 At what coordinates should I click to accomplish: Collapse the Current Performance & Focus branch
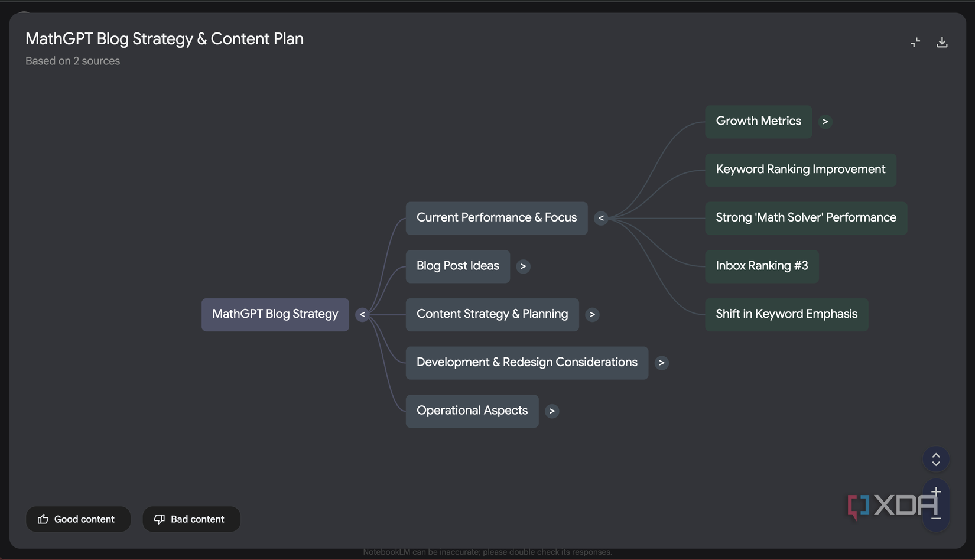click(601, 218)
